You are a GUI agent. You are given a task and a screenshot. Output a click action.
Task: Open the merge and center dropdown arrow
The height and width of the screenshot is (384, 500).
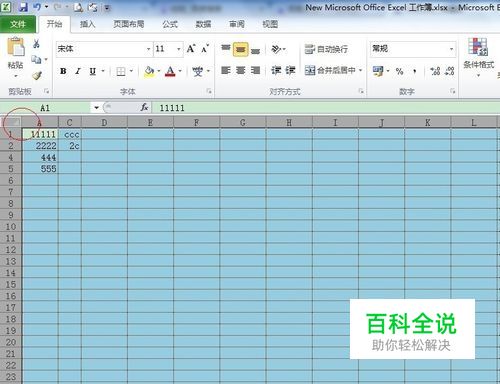(361, 70)
